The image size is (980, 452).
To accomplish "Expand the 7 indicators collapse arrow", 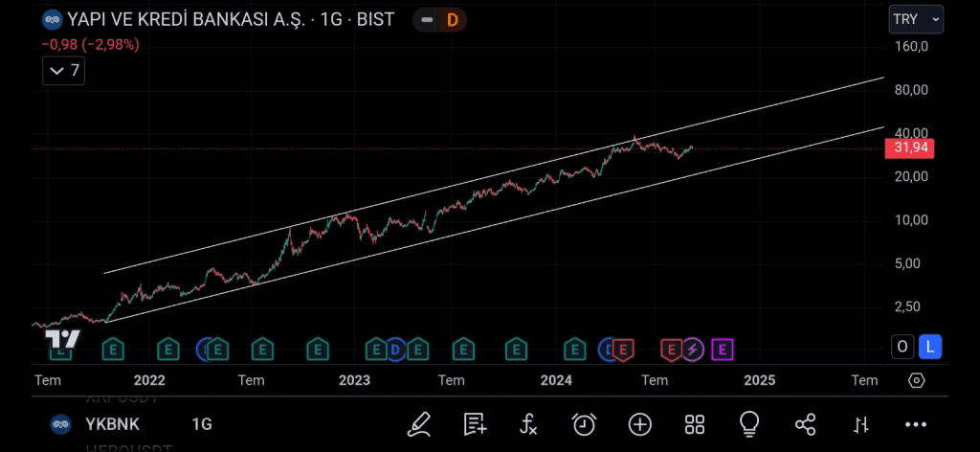I will point(64,71).
